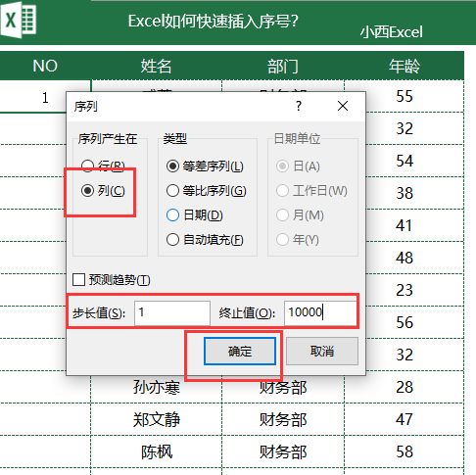The height and width of the screenshot is (475, 476).
Task: Select age cell 58
Action: [x=405, y=451]
